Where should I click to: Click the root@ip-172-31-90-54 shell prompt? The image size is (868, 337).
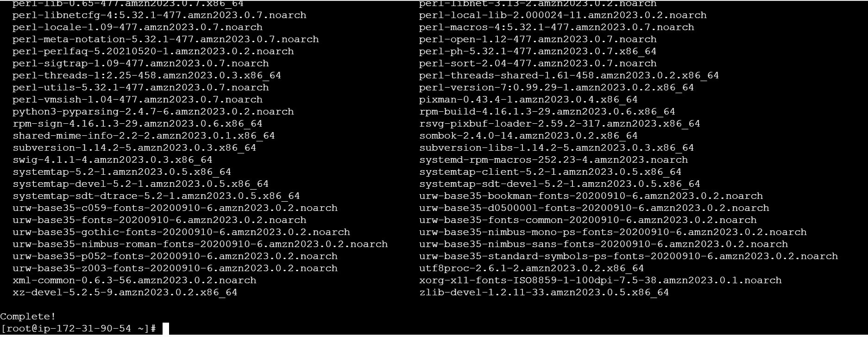78,329
